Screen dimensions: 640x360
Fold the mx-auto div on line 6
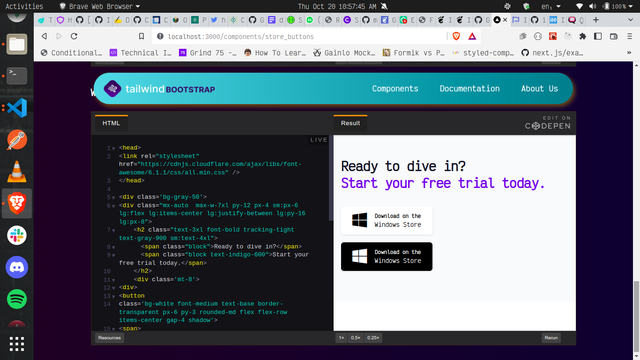[113, 206]
